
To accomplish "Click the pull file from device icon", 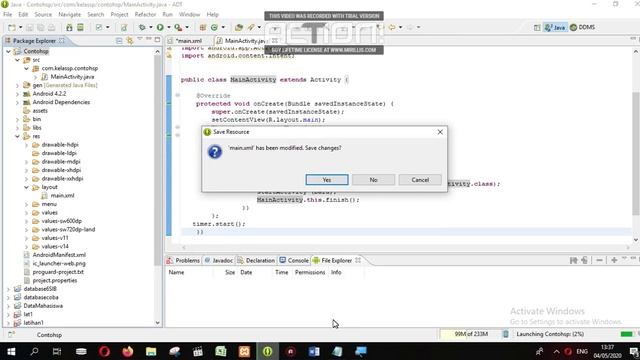I will [x=573, y=260].
